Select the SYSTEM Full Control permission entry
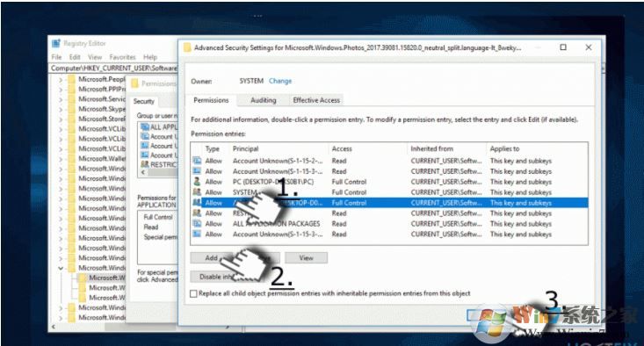 (390, 192)
